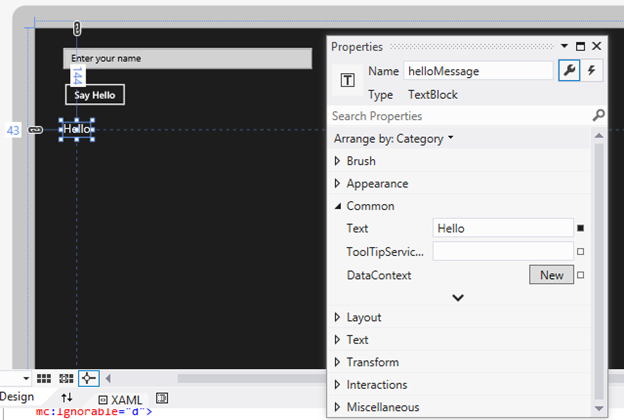Toggle the top margin link anchor
The width and height of the screenshot is (624, 420).
[77, 29]
